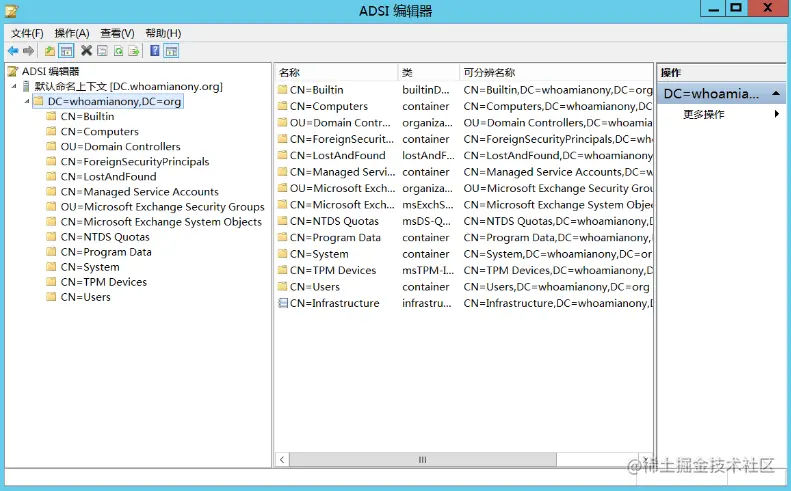Select the ADSI 编辑器 root tree label
Viewport: 791px width, 491px height.
[x=50, y=71]
